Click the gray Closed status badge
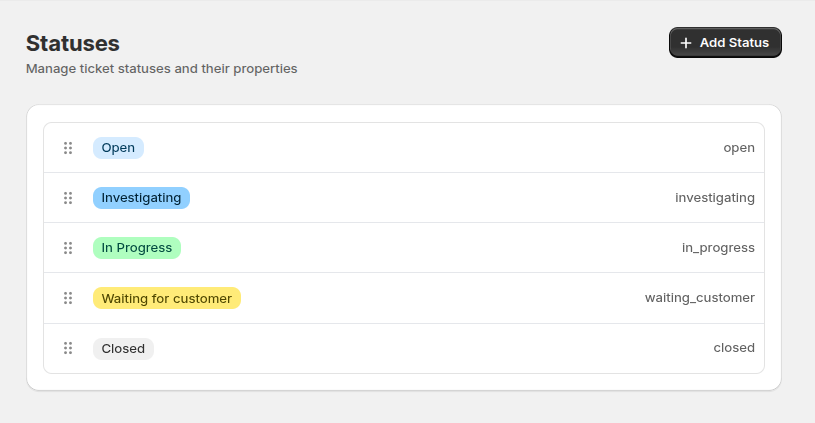This screenshot has height=423, width=815. click(x=123, y=349)
